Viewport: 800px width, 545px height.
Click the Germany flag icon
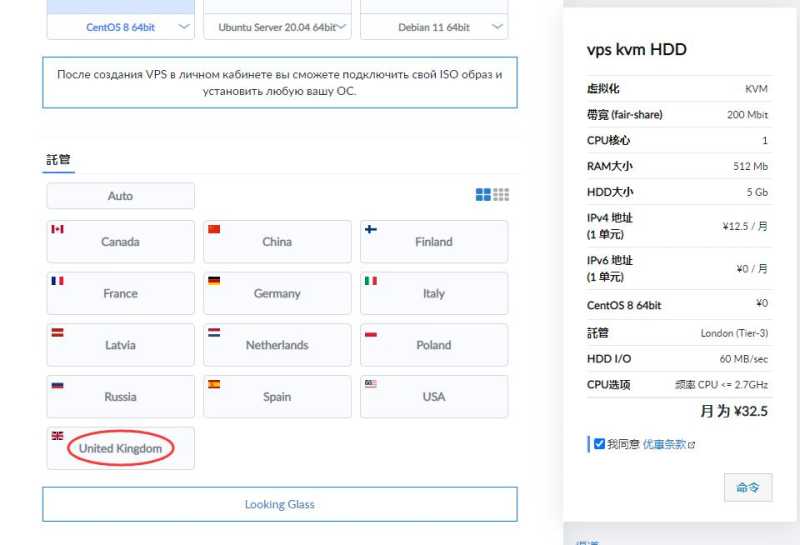pyautogui.click(x=214, y=281)
